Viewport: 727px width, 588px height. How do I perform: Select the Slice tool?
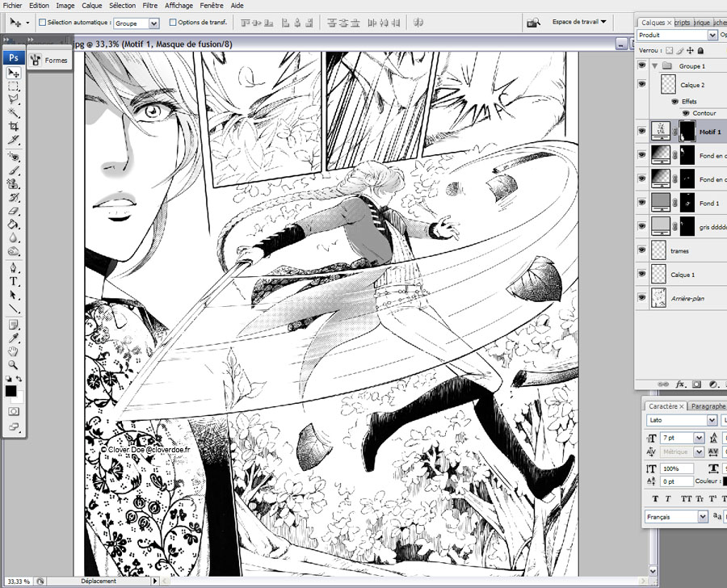(x=14, y=140)
